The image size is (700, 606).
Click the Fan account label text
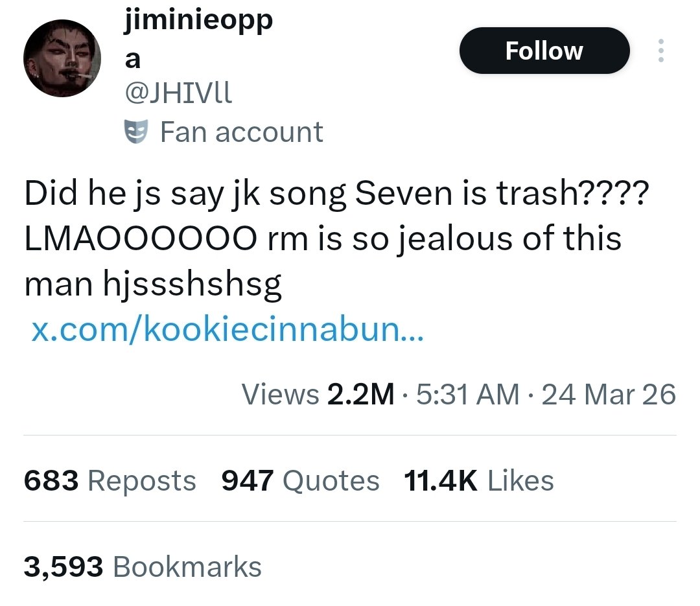coord(241,132)
